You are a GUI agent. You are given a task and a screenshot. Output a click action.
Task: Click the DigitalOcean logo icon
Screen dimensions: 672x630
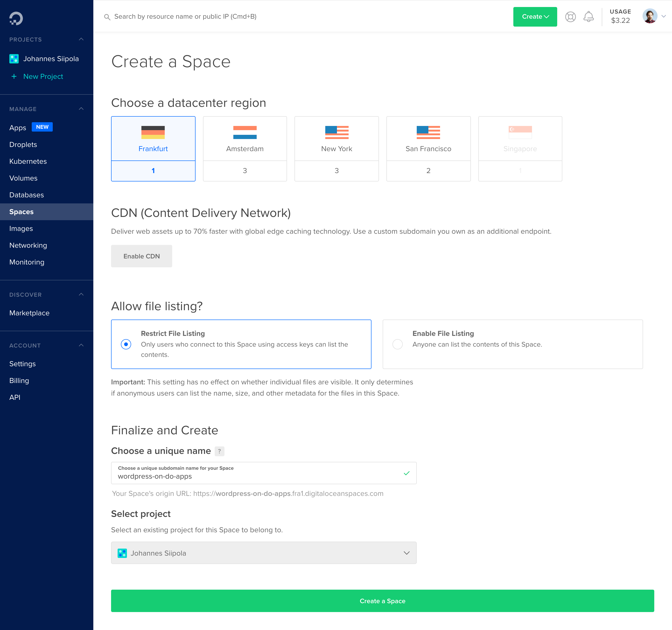tap(16, 18)
